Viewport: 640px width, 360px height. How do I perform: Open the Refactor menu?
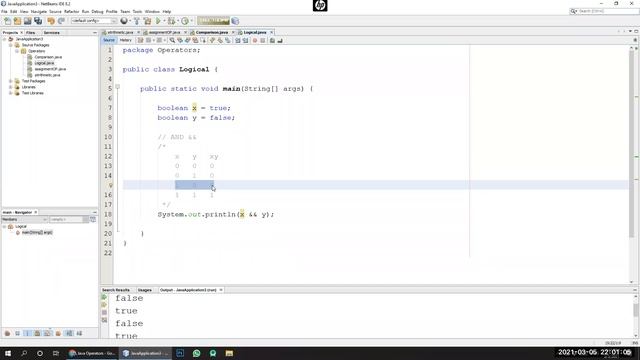tap(71, 11)
